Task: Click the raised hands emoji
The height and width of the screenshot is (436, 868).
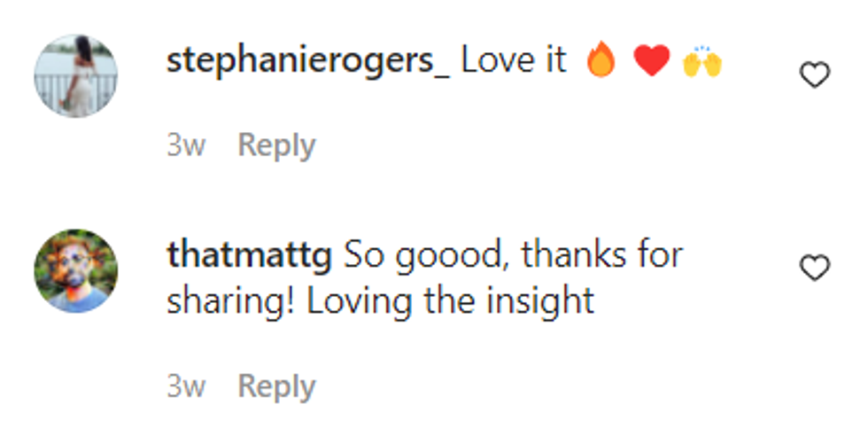Action: (702, 62)
